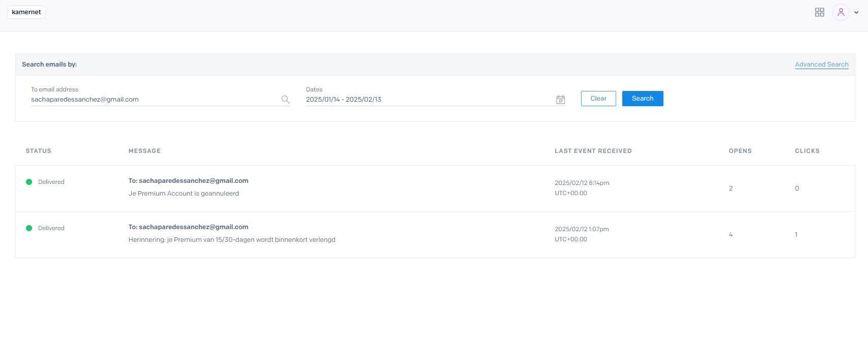868x346 pixels.
Task: Click the user profile avatar icon
Action: click(x=841, y=12)
